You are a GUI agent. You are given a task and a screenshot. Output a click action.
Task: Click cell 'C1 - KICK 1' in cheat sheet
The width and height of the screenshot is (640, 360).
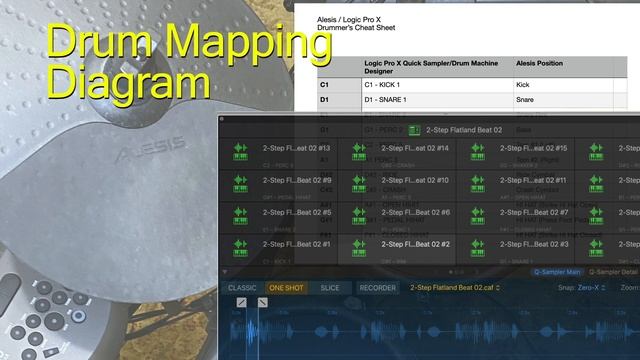point(437,85)
